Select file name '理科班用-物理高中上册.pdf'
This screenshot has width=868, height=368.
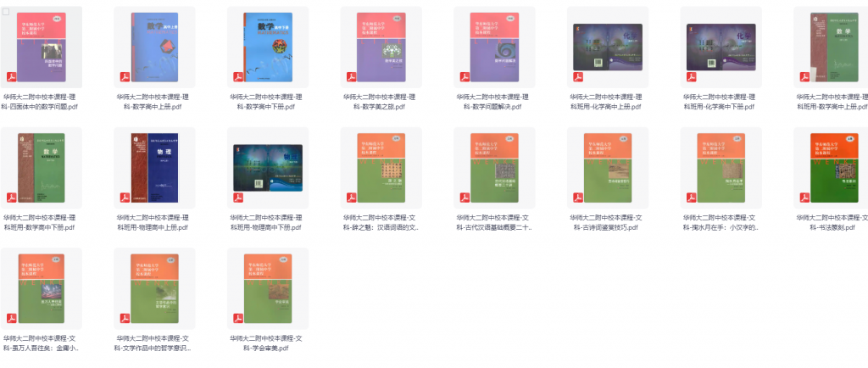(x=154, y=222)
